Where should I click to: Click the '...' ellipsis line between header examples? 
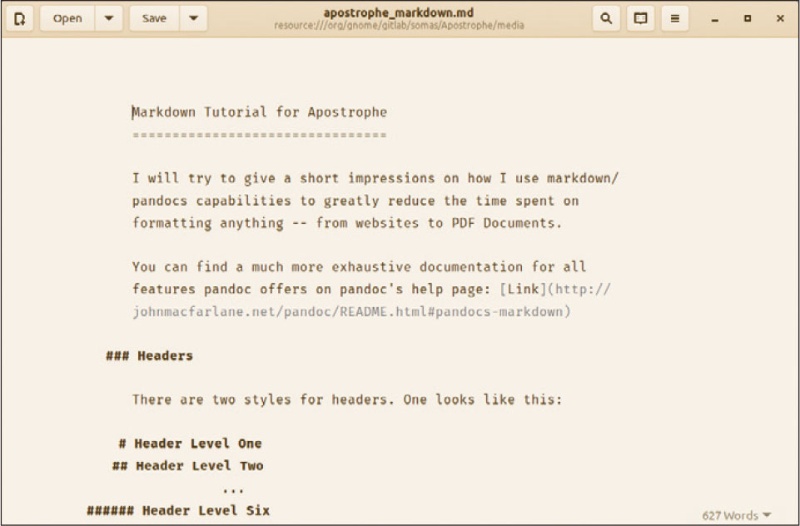pyautogui.click(x=233, y=490)
